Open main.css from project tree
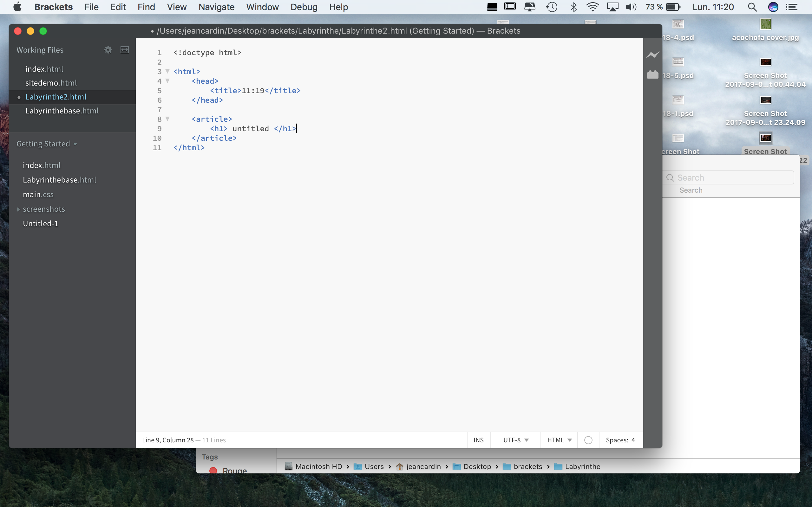The width and height of the screenshot is (812, 507). (38, 195)
